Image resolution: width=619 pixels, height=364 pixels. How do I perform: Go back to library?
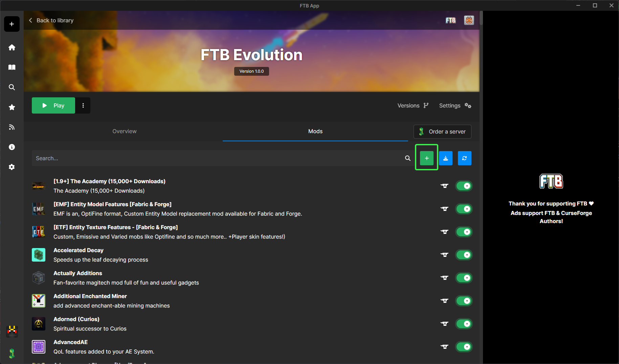[x=51, y=20]
